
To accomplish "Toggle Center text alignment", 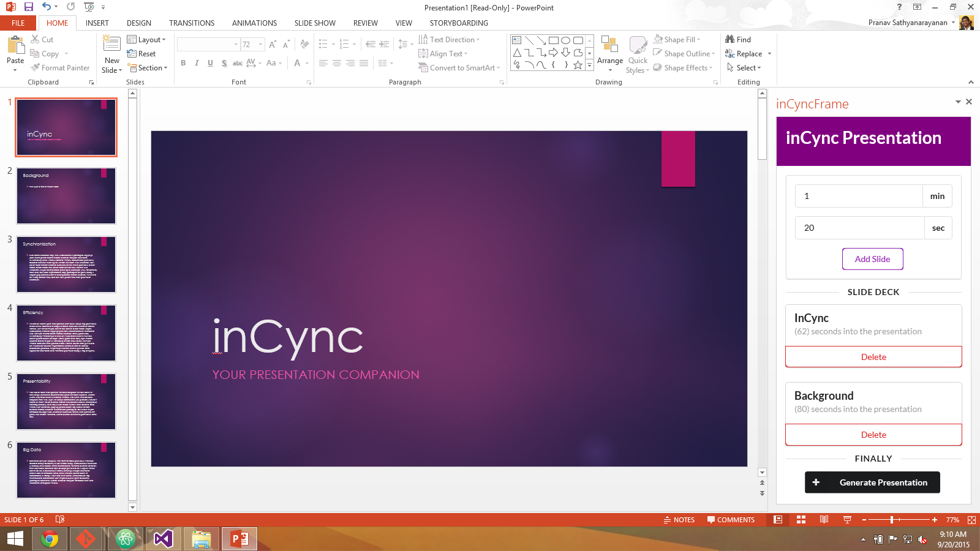I will [x=336, y=63].
